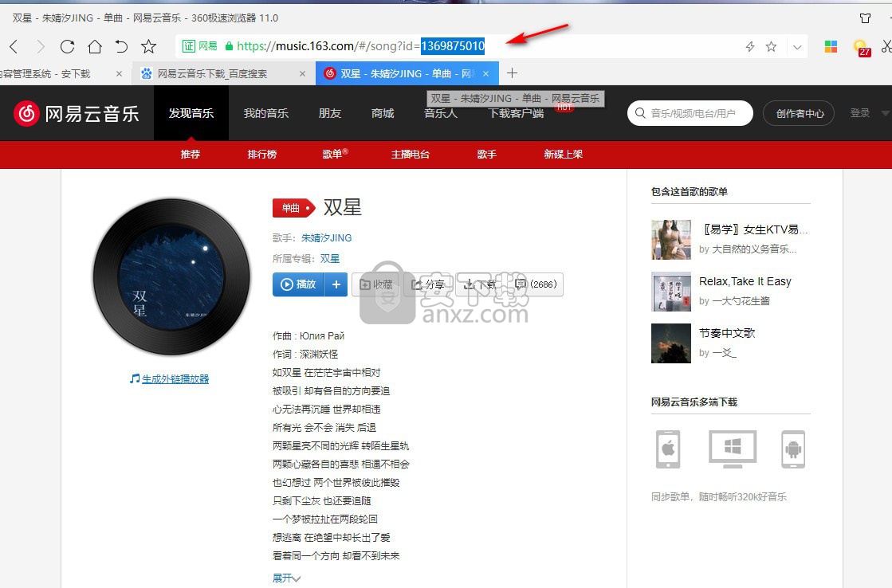Open the 朋友 nav item
Viewport: 892px width, 588px height.
pos(330,113)
